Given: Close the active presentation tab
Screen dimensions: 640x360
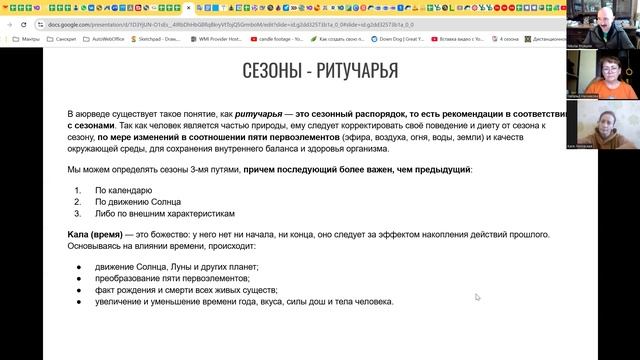Looking at the screenshot, I should [x=189, y=8].
